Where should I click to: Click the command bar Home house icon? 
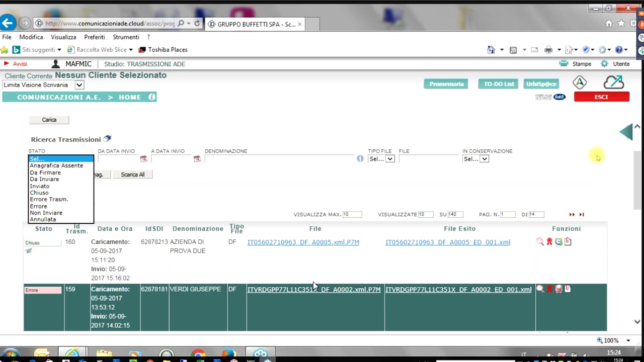[491, 50]
